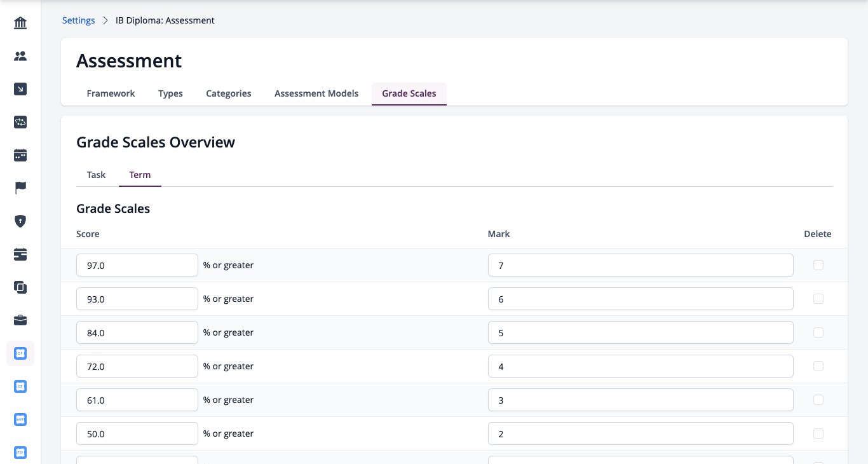
Task: Switch to the Assessment Models tab
Action: (x=316, y=93)
